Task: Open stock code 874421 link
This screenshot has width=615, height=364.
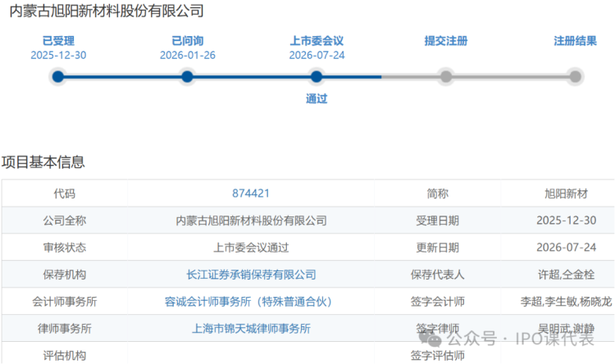Action: [251, 193]
